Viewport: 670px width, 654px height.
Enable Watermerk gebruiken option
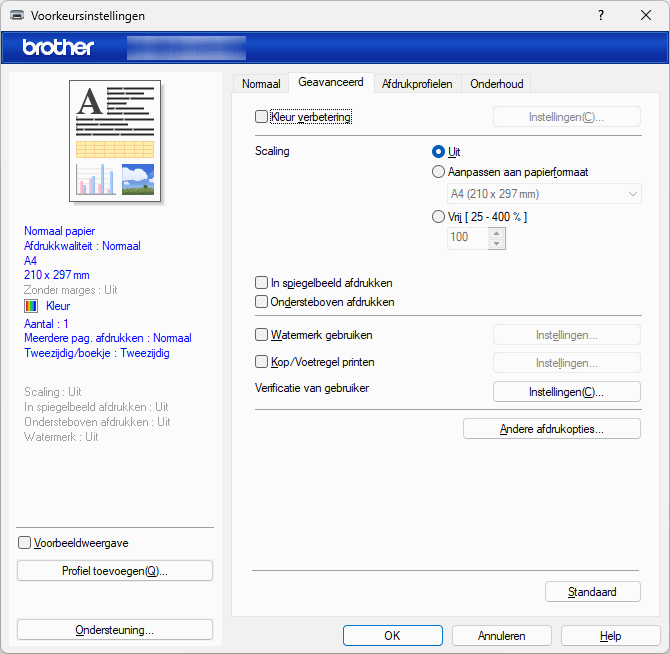click(x=262, y=335)
